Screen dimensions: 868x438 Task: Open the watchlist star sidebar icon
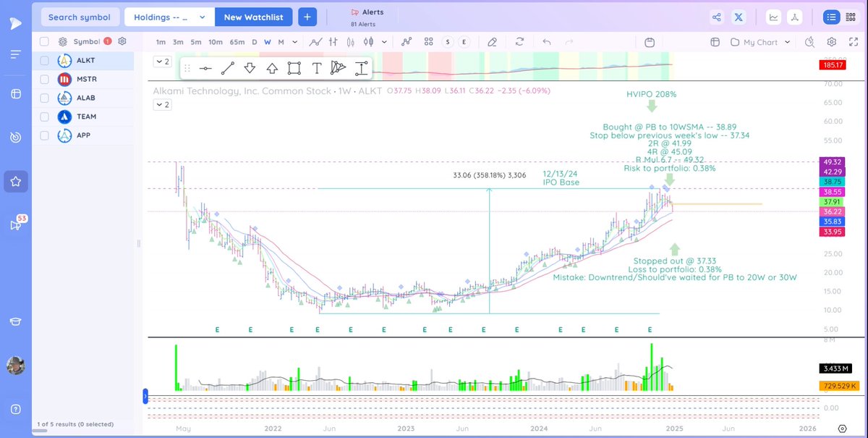click(x=16, y=181)
